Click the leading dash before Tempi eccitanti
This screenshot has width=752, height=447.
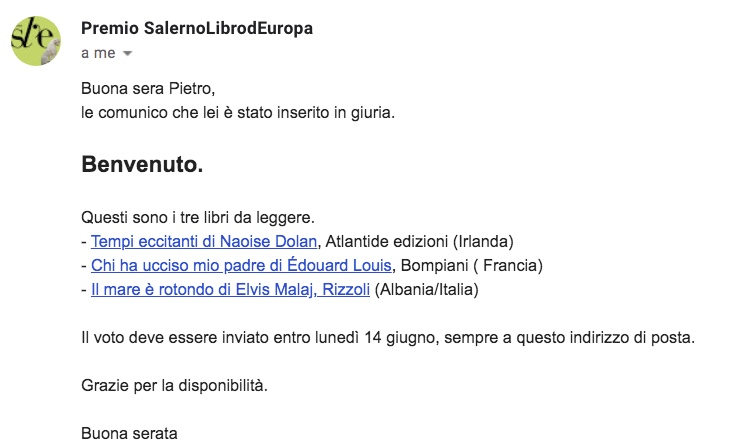click(x=84, y=241)
